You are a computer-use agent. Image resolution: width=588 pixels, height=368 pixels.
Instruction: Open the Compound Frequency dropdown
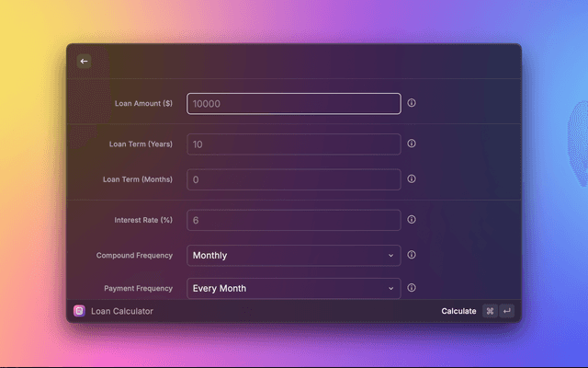293,255
